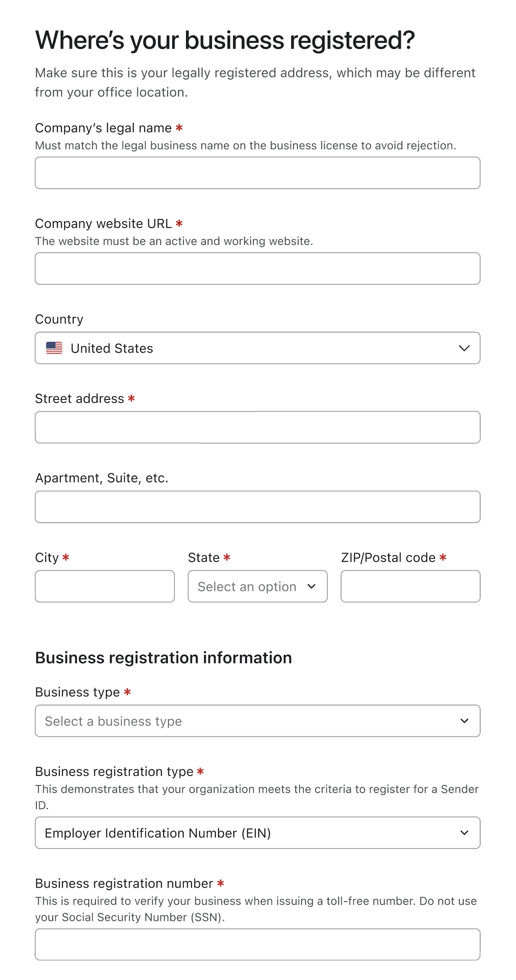Click the 'Company's legal name' label
Viewport: 516px width, 980px height.
(104, 128)
